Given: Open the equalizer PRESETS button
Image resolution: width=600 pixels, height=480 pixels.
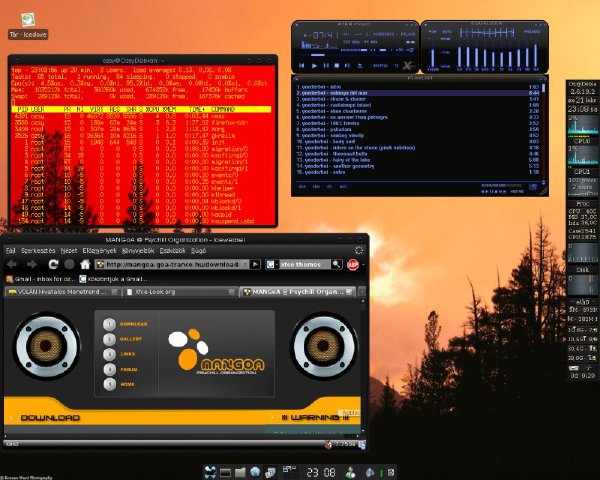Looking at the screenshot, I should pyautogui.click(x=532, y=32).
